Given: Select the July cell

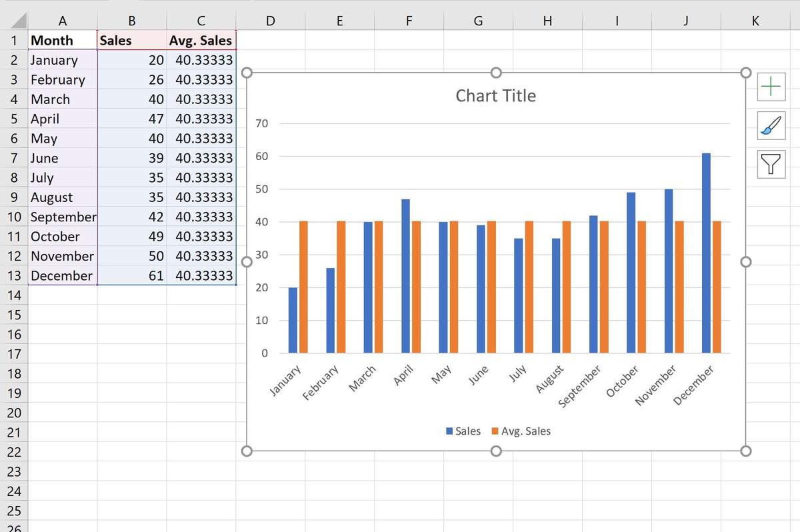Looking at the screenshot, I should point(63,178).
